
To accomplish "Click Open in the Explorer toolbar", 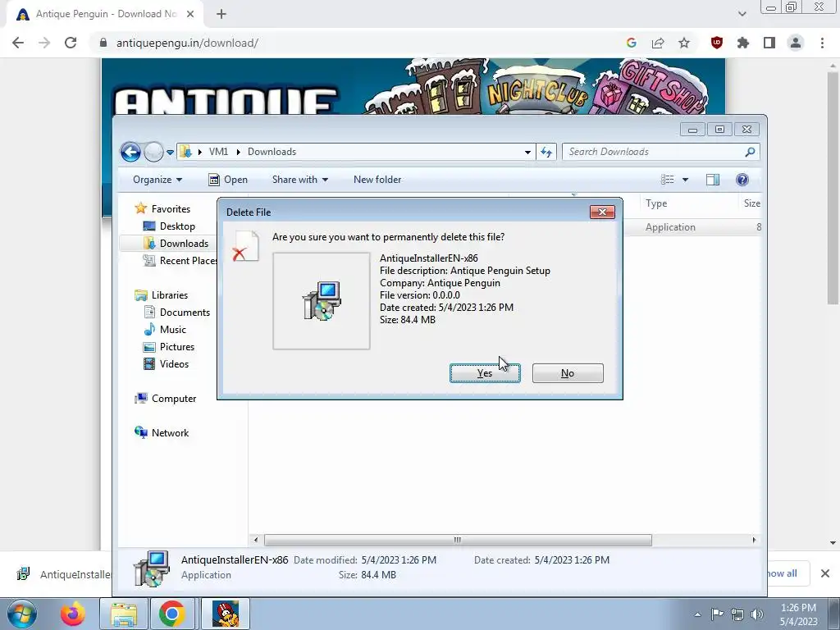I will pos(228,180).
